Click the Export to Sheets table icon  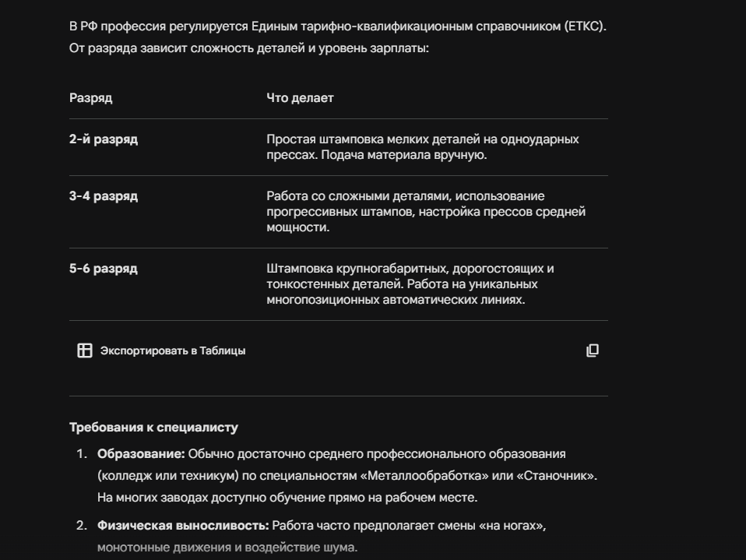coord(85,350)
